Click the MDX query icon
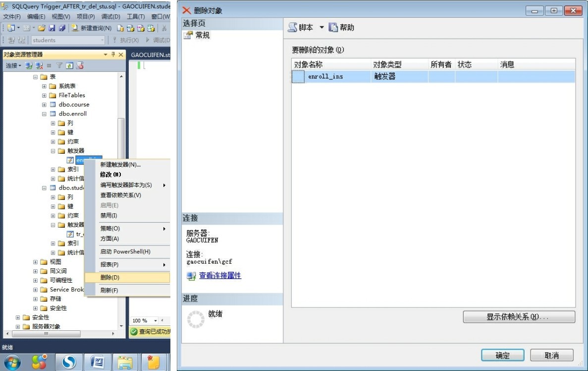The image size is (588, 371). pos(130,28)
